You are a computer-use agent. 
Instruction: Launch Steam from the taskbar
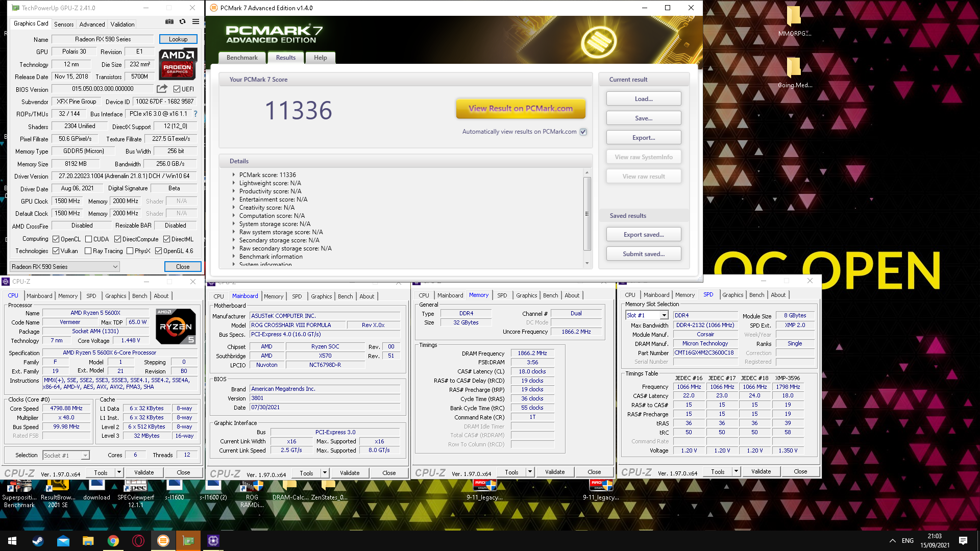click(38, 541)
